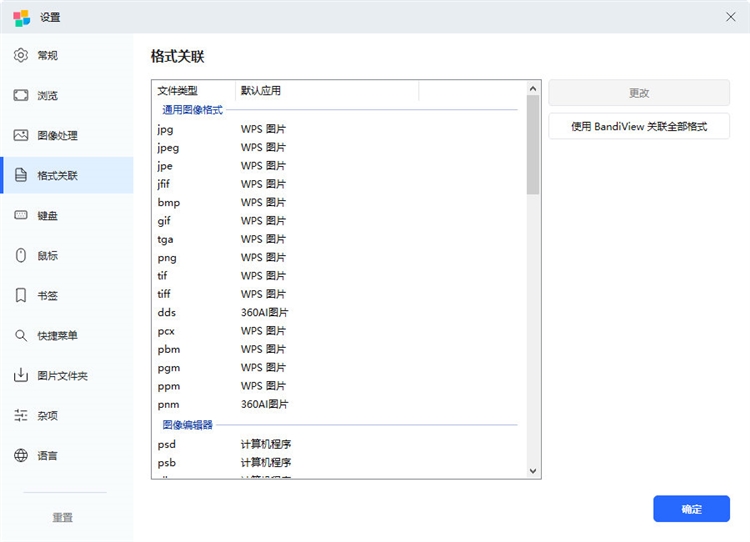The image size is (750, 542).
Task: Click the 快捷菜单 magnifier icon
Action: [21, 335]
